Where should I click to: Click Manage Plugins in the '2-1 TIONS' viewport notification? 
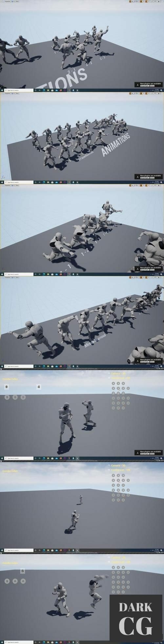145,86
